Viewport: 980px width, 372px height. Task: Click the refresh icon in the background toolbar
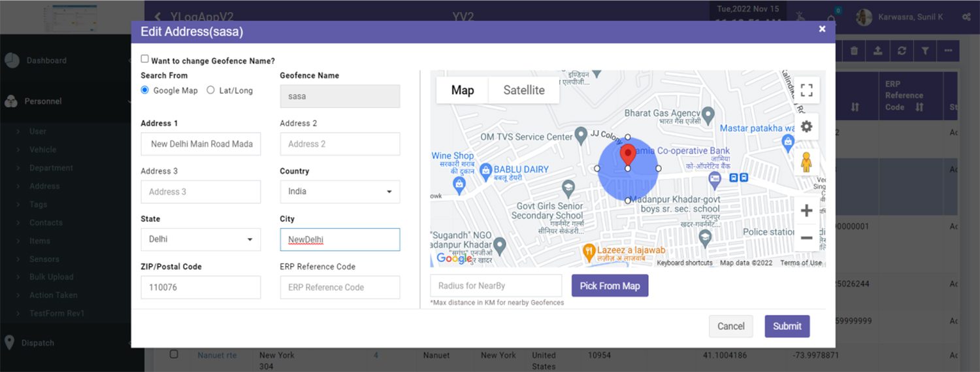(x=902, y=50)
